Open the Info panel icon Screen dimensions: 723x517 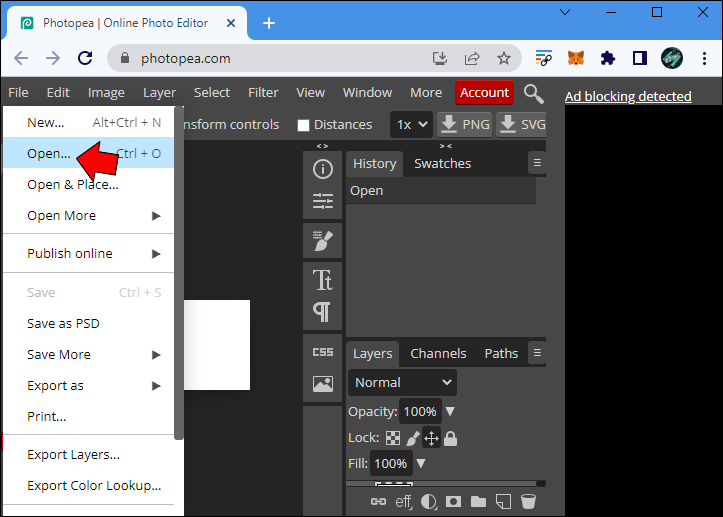pos(322,169)
